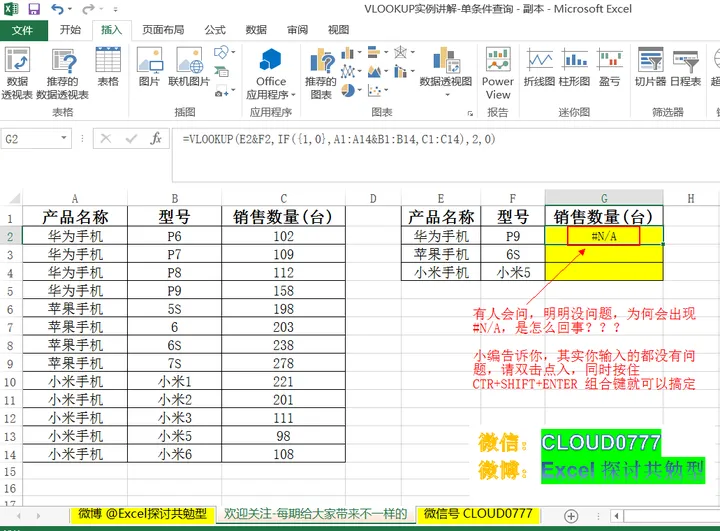Click the Undo arrow icon
The width and height of the screenshot is (720, 531).
(57, 9)
